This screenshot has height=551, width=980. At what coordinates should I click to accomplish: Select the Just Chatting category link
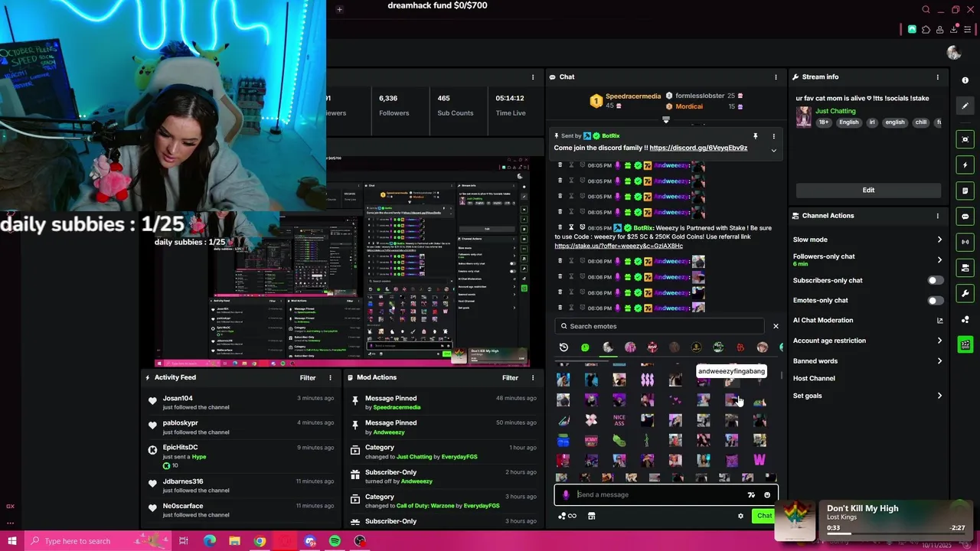point(835,111)
